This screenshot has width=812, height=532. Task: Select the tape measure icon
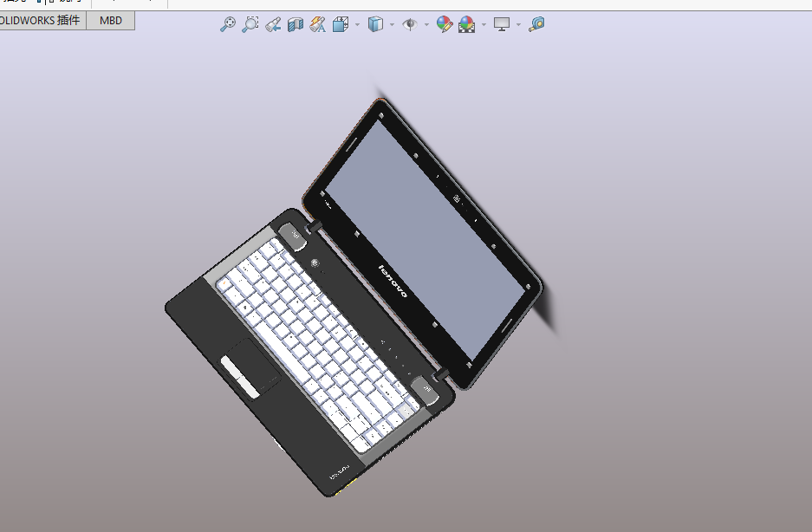[x=536, y=24]
